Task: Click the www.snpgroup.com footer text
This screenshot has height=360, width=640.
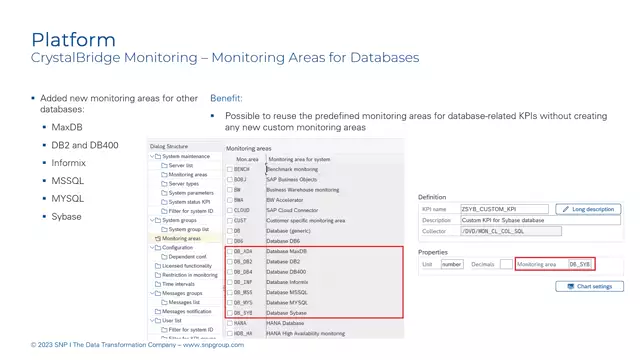Action: point(213,345)
